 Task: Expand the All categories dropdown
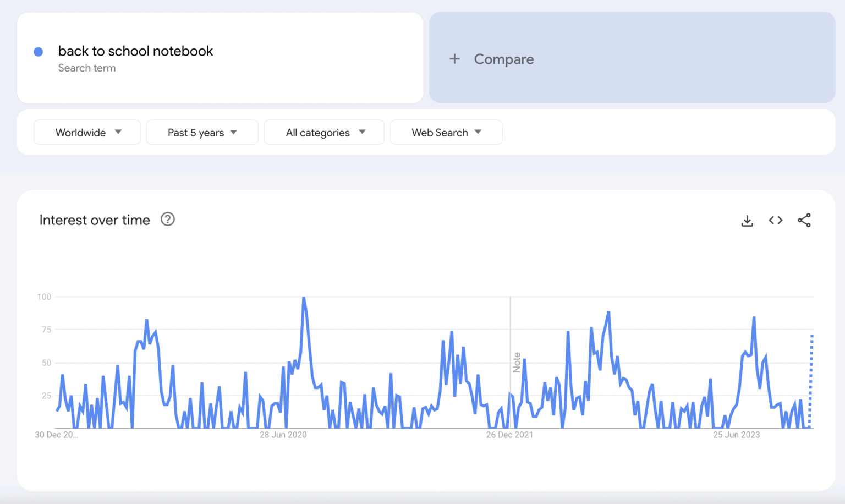click(324, 133)
